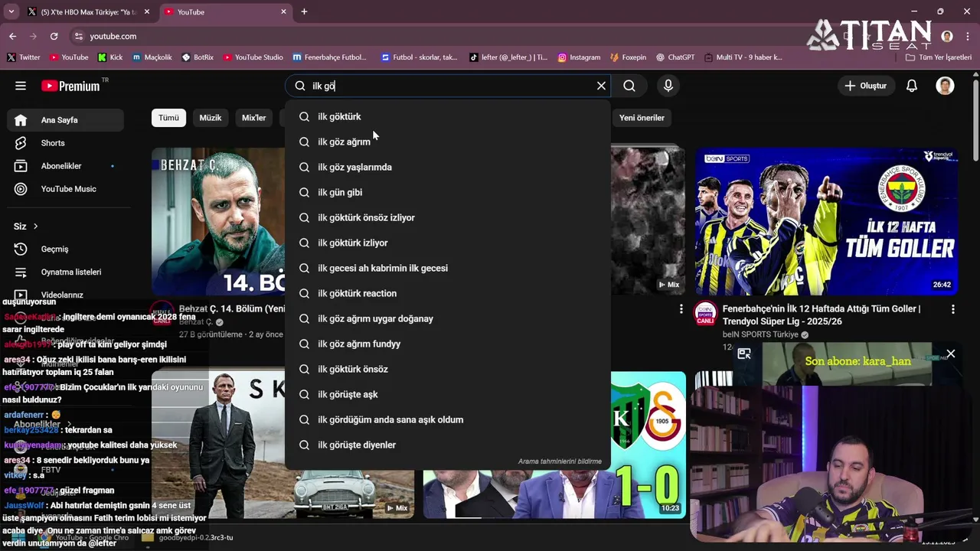Open YouTube Studio bookmark

[x=253, y=57]
